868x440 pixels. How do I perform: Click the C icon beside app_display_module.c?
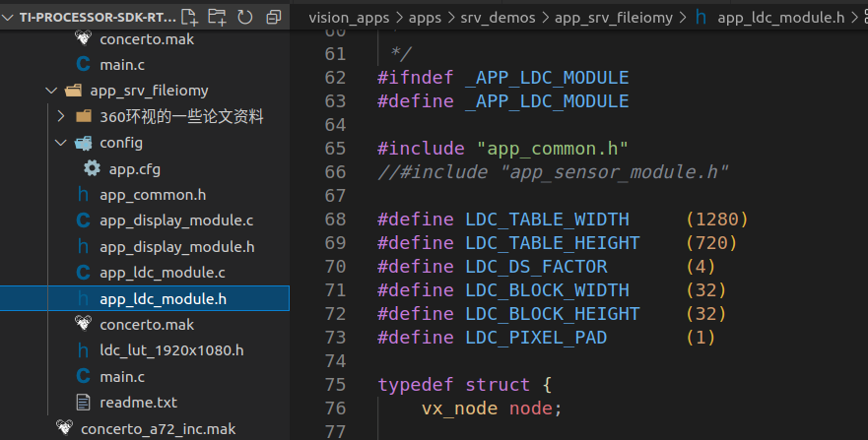(83, 220)
